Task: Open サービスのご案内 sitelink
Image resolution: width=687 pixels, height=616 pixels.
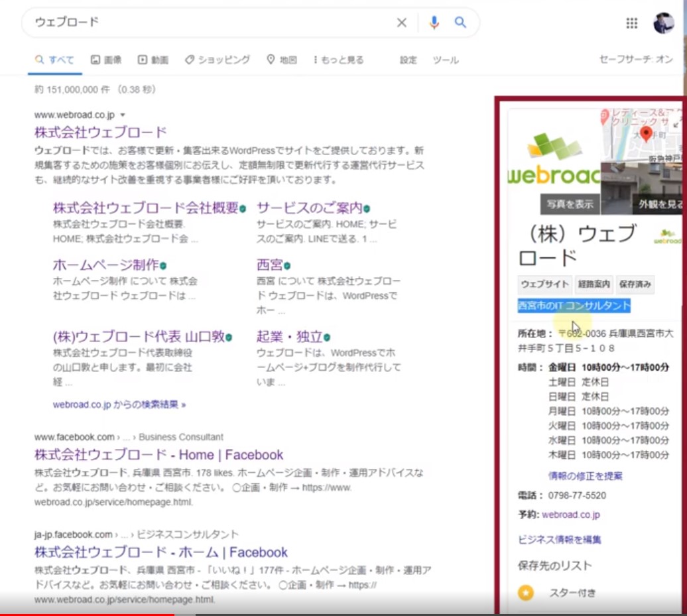Action: tap(309, 208)
